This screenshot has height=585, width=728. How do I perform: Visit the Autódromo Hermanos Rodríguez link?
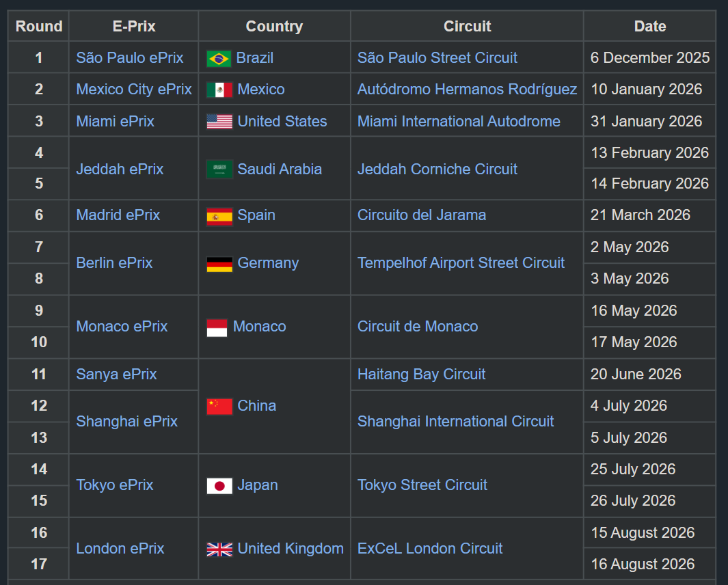(467, 89)
